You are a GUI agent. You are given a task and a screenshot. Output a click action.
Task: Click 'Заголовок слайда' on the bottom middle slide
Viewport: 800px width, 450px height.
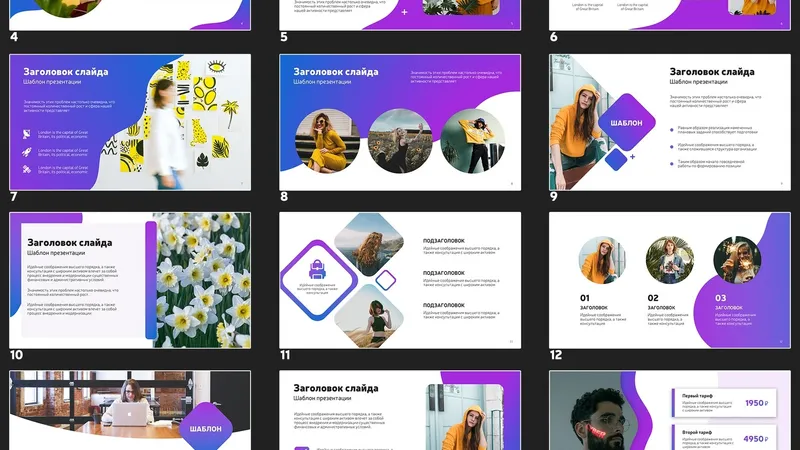click(336, 388)
